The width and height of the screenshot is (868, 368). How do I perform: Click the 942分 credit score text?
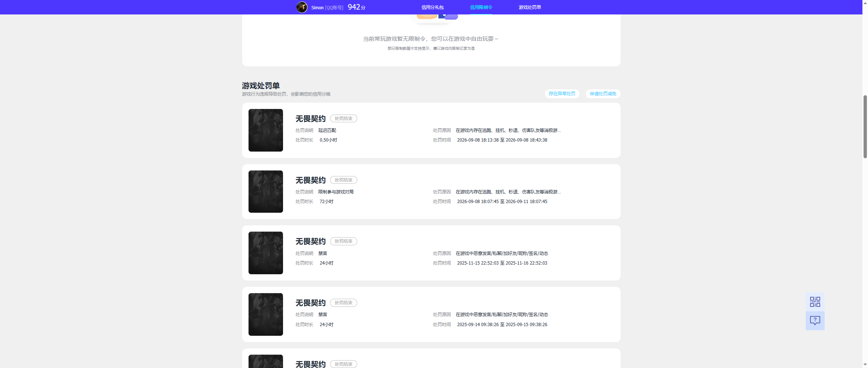356,7
